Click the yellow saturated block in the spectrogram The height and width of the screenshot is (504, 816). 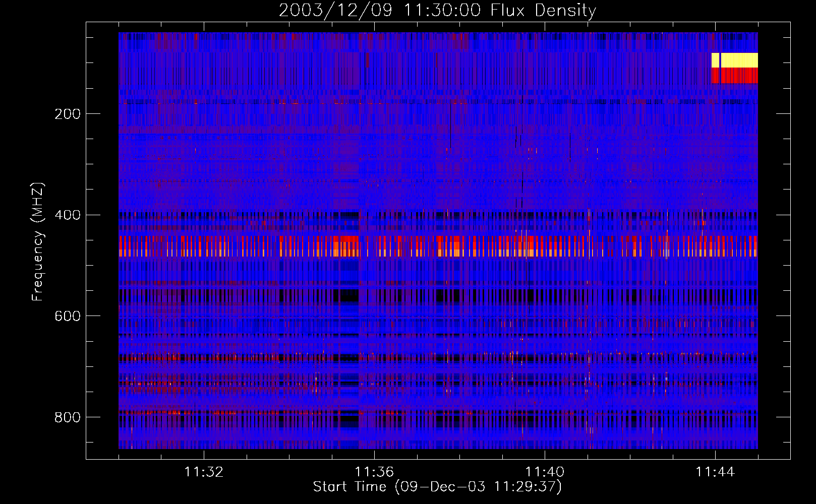coord(735,60)
